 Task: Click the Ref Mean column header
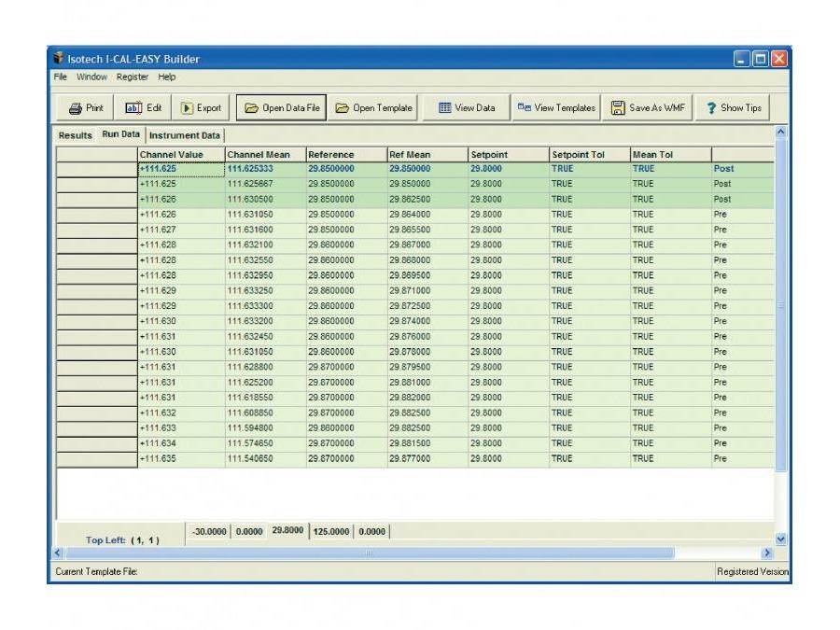427,154
